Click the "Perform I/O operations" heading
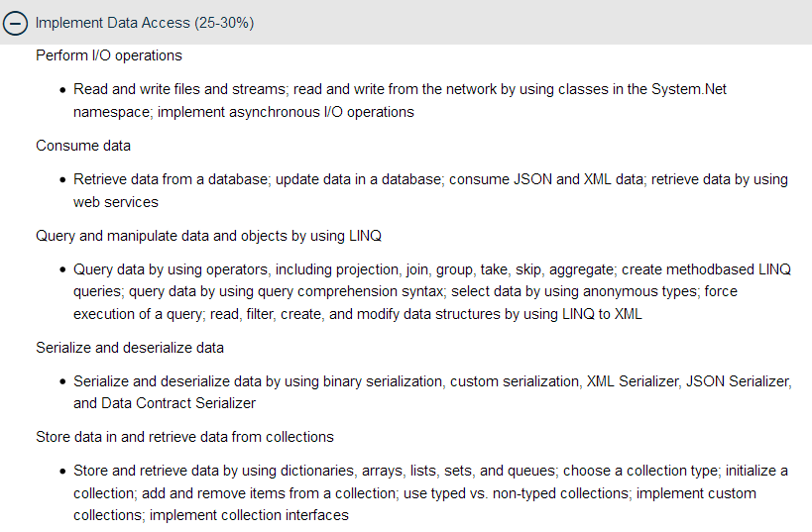Image resolution: width=812 pixels, height=532 pixels. 109,55
